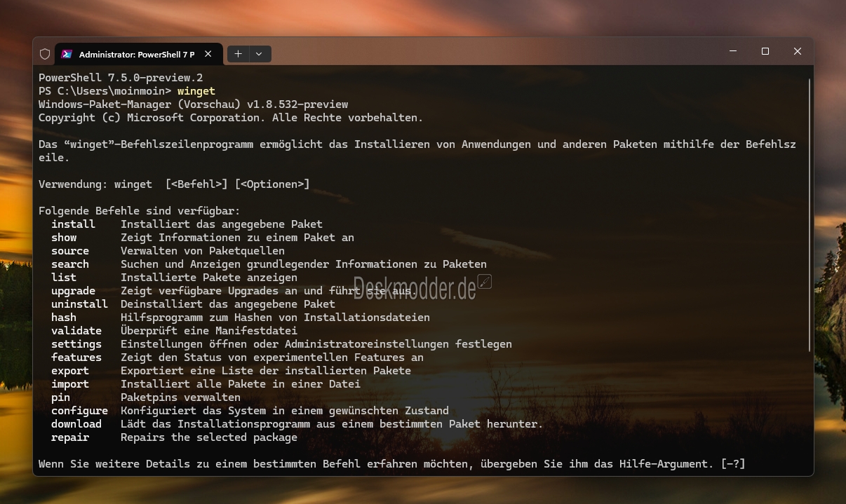The height and width of the screenshot is (504, 846).
Task: Click the 'download' command row
Action: coord(297,424)
